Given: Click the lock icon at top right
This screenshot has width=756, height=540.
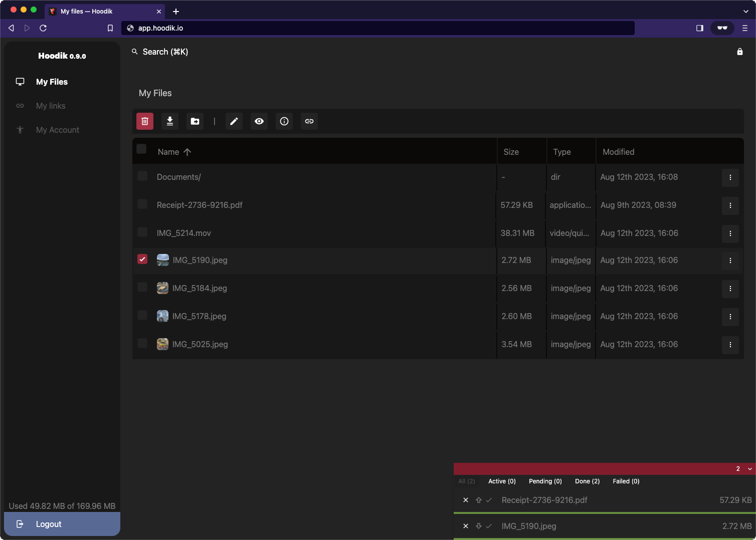Looking at the screenshot, I should 740,52.
